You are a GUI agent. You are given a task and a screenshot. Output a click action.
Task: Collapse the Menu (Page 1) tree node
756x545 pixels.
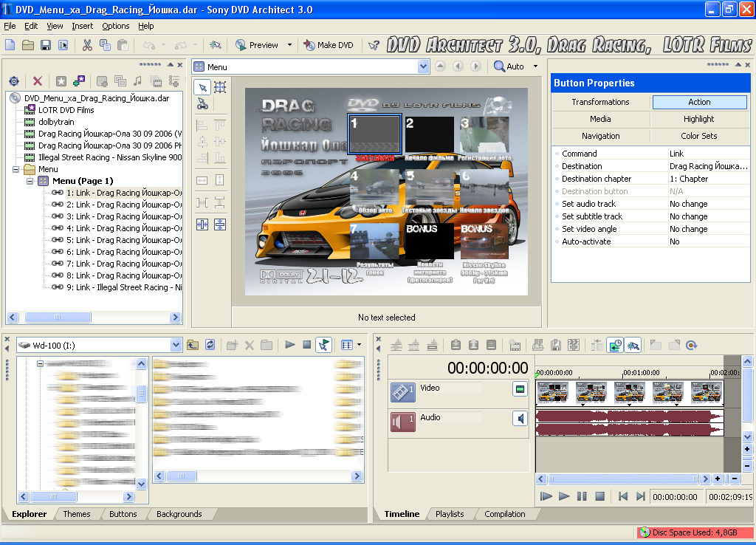point(30,182)
